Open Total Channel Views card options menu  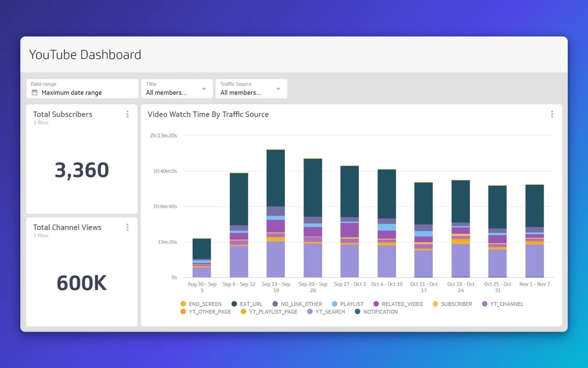pos(127,227)
